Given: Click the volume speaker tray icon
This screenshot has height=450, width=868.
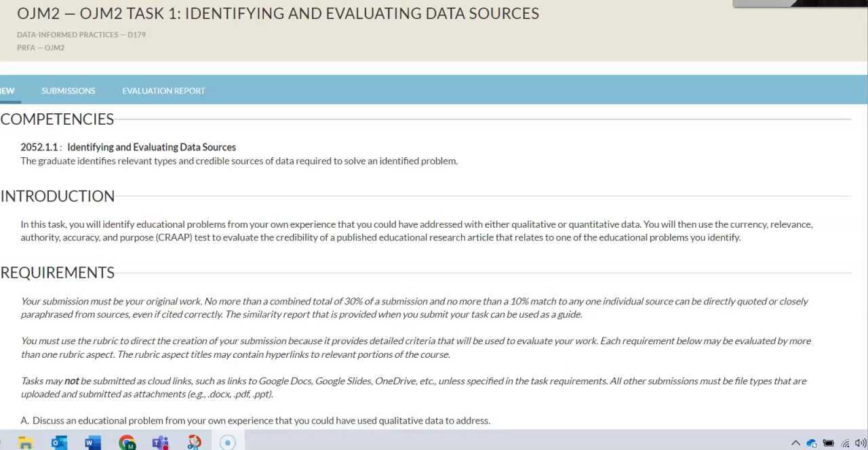Looking at the screenshot, I should pyautogui.click(x=861, y=443).
